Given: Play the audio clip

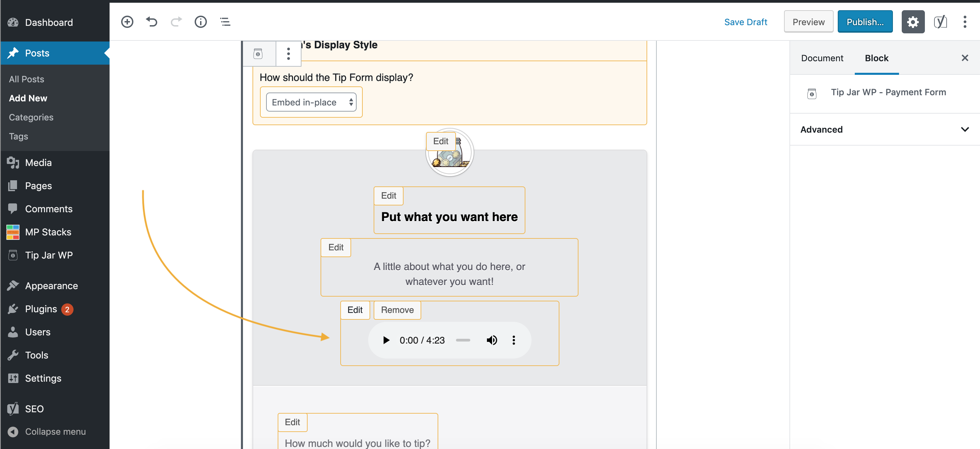Looking at the screenshot, I should coord(386,340).
